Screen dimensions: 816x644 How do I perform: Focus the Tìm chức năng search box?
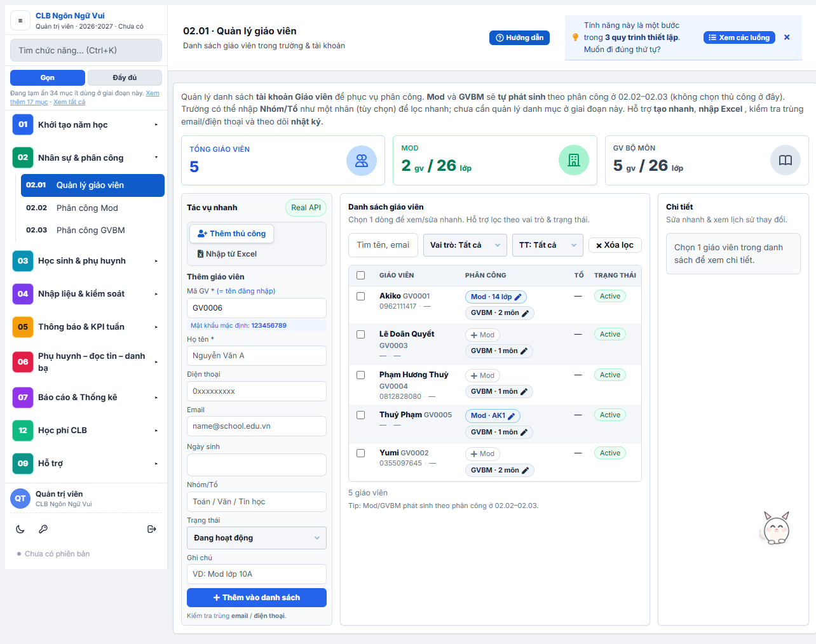86,50
